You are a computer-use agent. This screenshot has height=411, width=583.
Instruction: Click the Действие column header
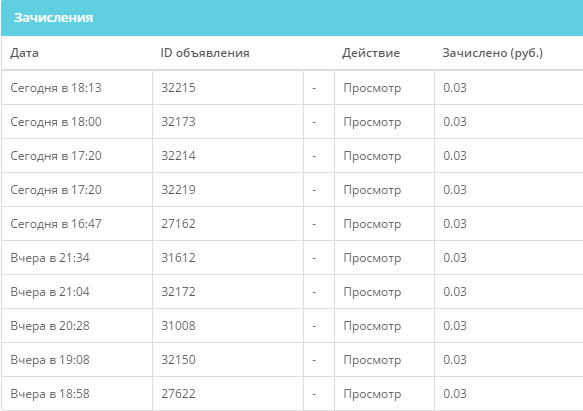coord(371,53)
